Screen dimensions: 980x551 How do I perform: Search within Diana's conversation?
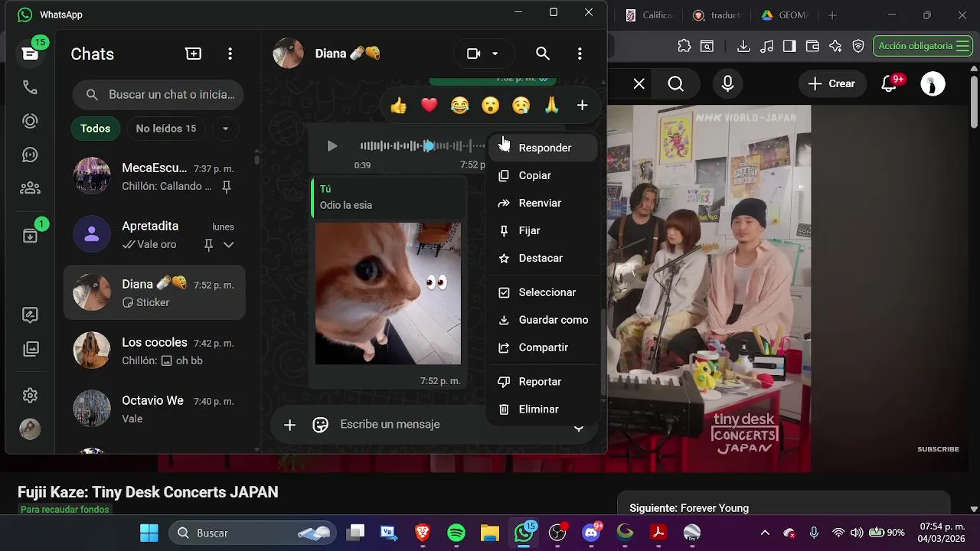click(543, 54)
